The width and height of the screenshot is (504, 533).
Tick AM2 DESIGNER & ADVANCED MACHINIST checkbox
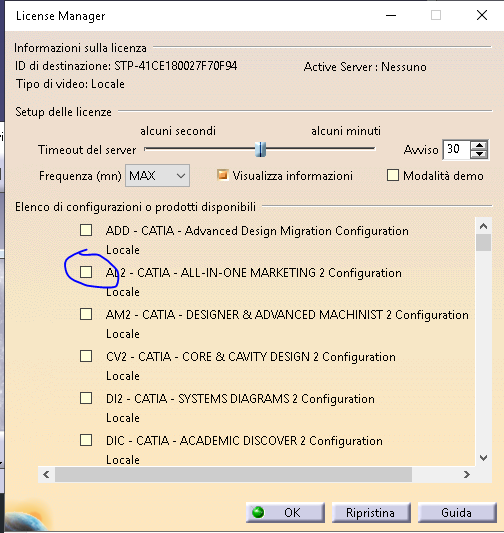[86, 314]
